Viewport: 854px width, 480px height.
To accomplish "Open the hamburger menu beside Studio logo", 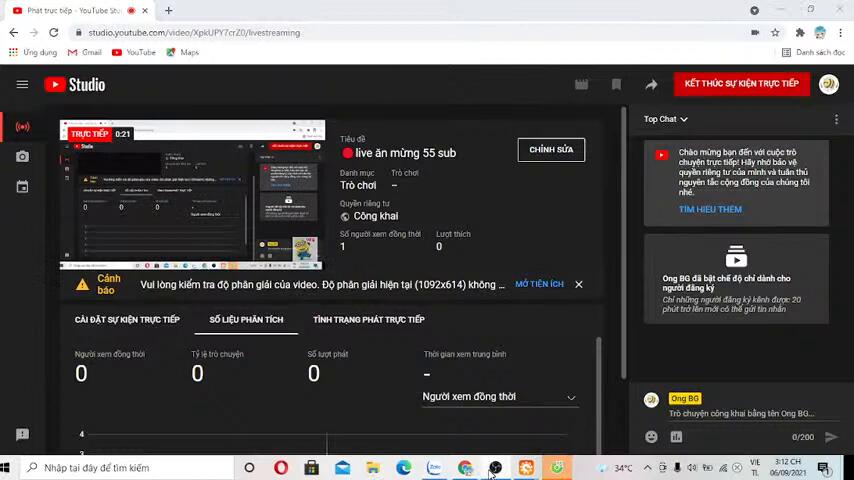I will click(x=22, y=85).
